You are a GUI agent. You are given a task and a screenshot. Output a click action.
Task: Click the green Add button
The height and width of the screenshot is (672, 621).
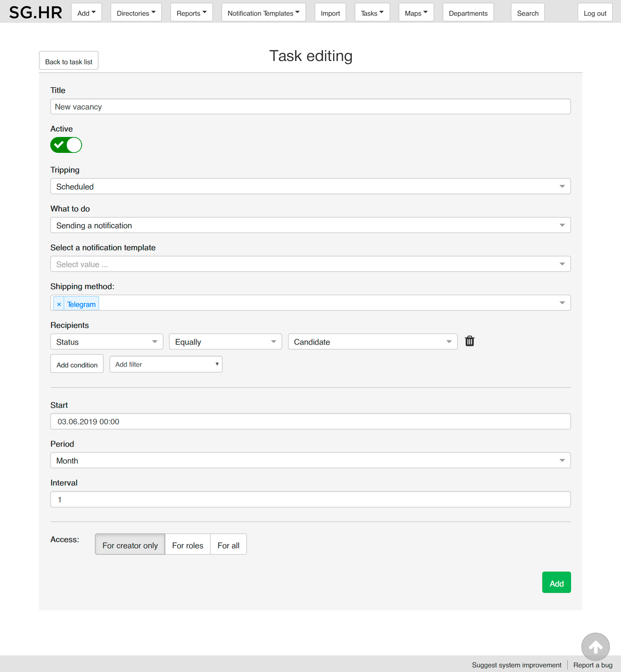point(556,583)
